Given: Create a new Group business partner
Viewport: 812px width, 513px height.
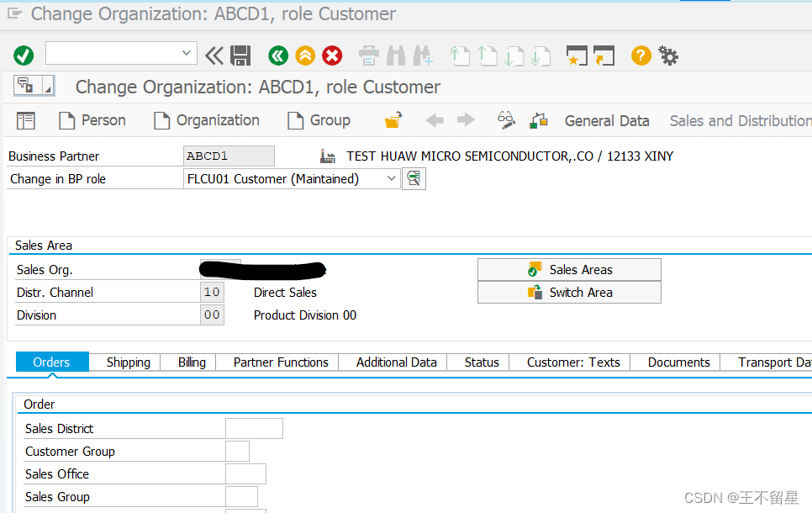Looking at the screenshot, I should pos(319,120).
